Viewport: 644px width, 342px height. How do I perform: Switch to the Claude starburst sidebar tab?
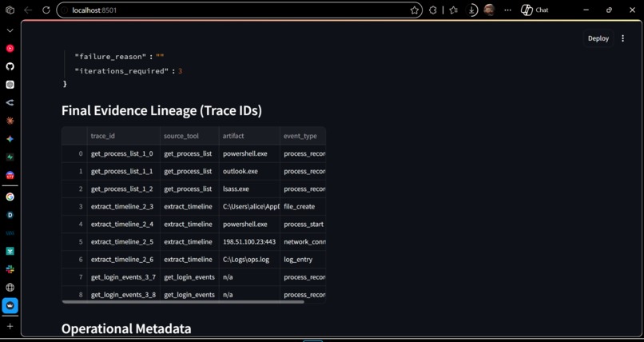[x=10, y=121]
